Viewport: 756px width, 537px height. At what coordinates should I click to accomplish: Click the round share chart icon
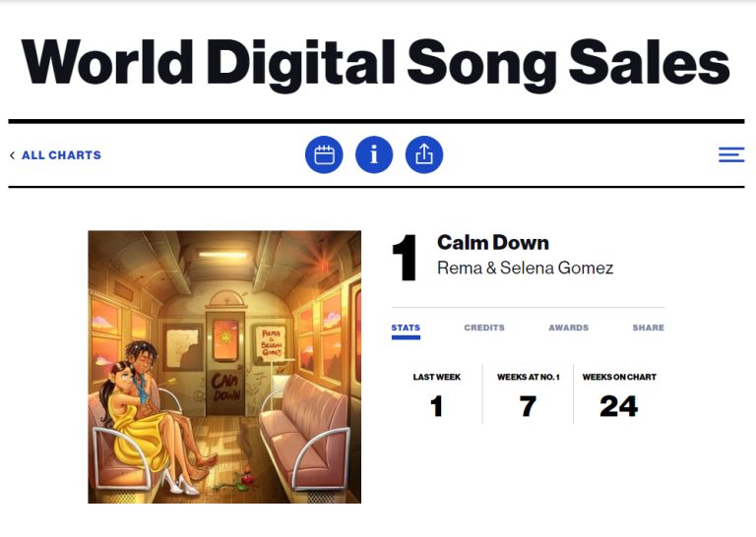click(424, 154)
